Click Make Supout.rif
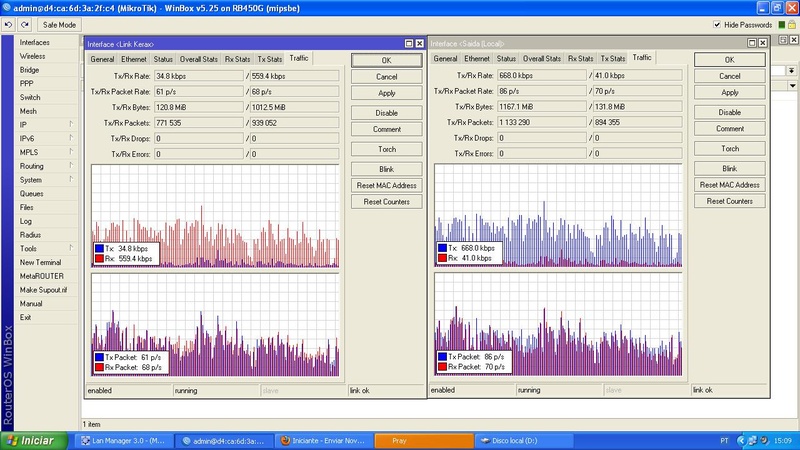800x450 pixels. pyautogui.click(x=43, y=290)
